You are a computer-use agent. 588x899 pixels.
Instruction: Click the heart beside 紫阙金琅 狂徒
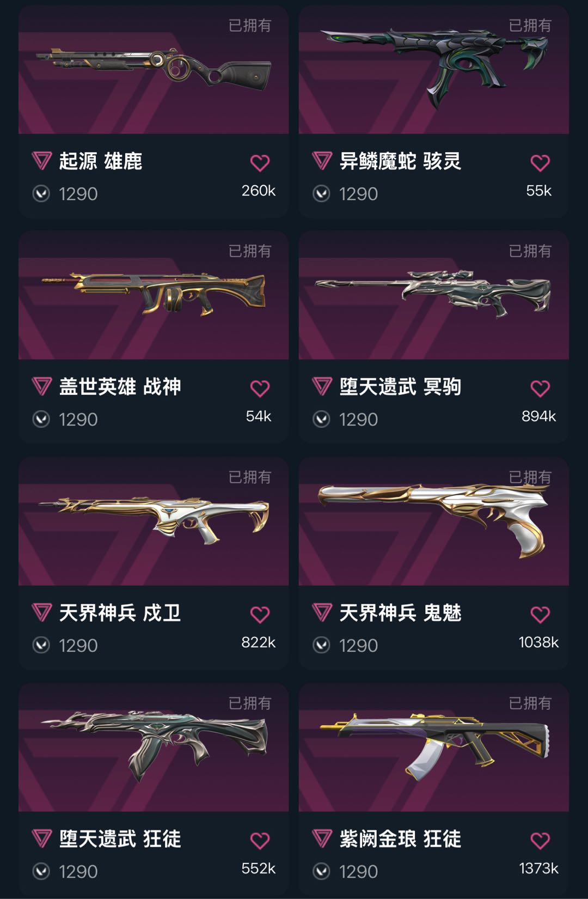540,841
